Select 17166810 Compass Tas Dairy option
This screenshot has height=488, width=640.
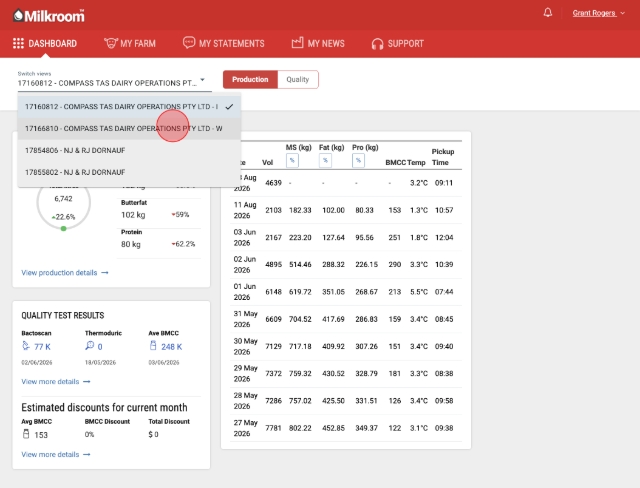coord(129,129)
